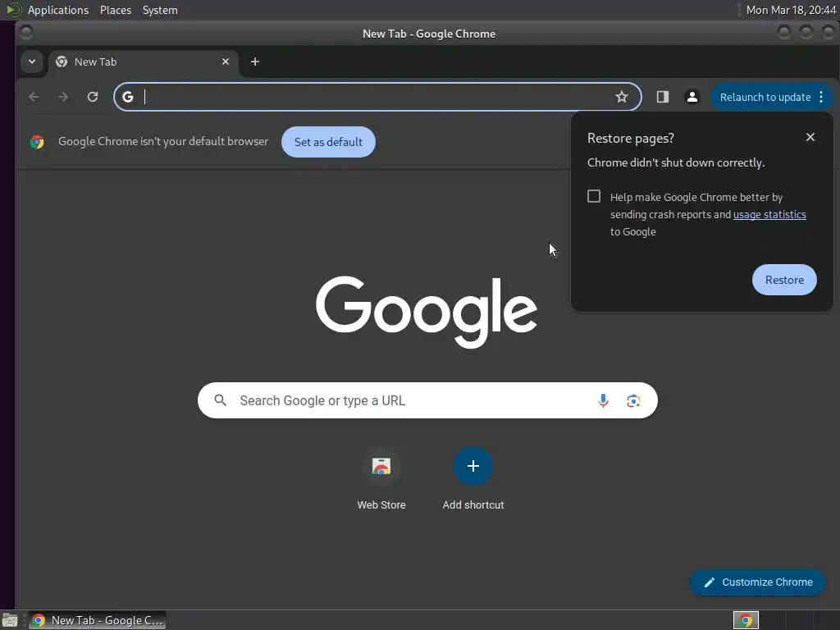
Task: Open the usage statistics link
Action: click(x=769, y=214)
